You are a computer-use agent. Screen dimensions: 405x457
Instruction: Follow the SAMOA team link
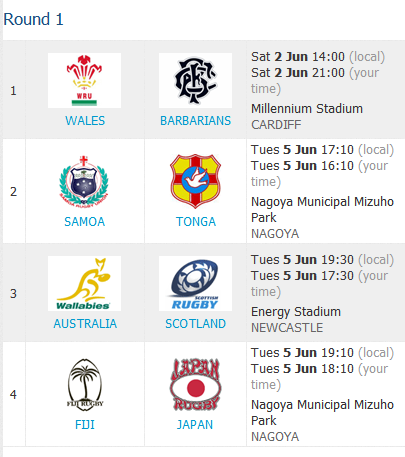[x=85, y=222]
